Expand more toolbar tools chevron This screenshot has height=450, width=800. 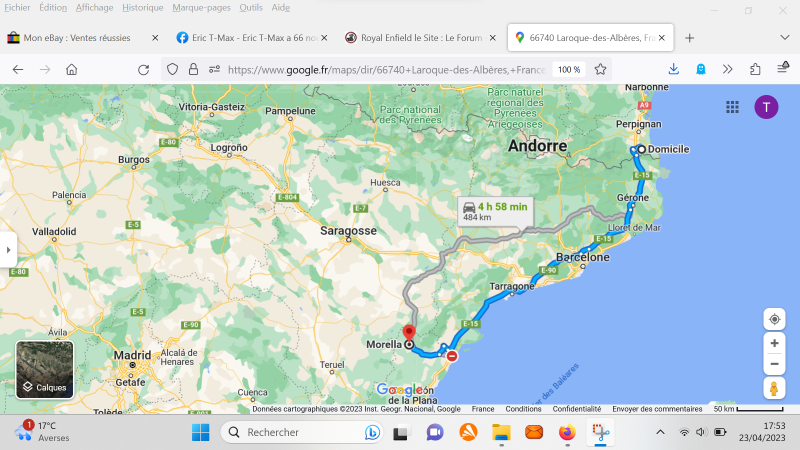point(728,69)
